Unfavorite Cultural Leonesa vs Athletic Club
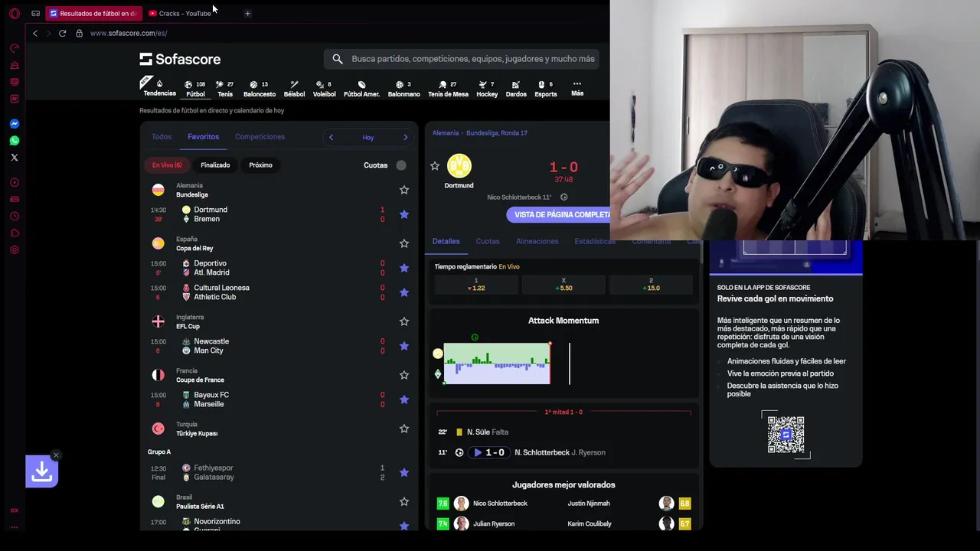This screenshot has width=980, height=551. pos(404,292)
